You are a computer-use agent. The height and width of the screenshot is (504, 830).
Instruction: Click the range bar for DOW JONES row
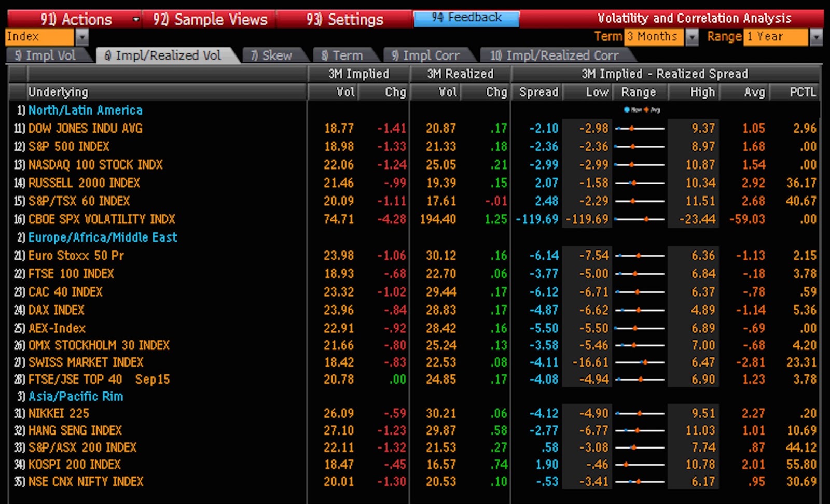tap(640, 128)
